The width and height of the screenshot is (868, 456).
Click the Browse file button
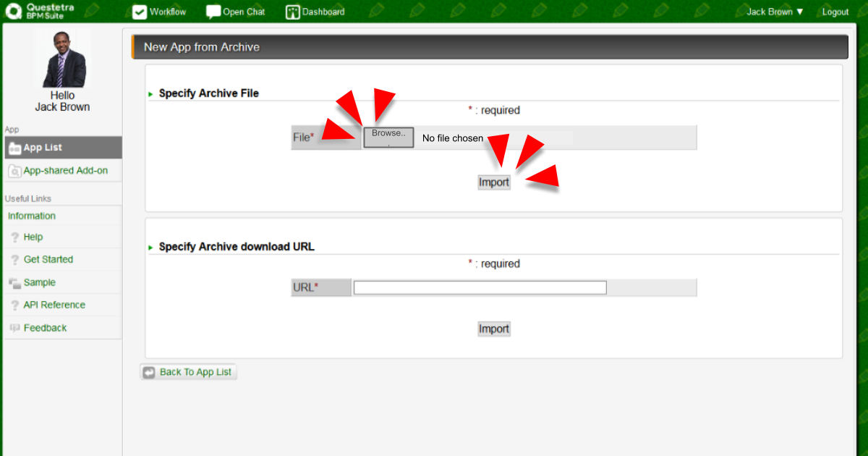[388, 138]
